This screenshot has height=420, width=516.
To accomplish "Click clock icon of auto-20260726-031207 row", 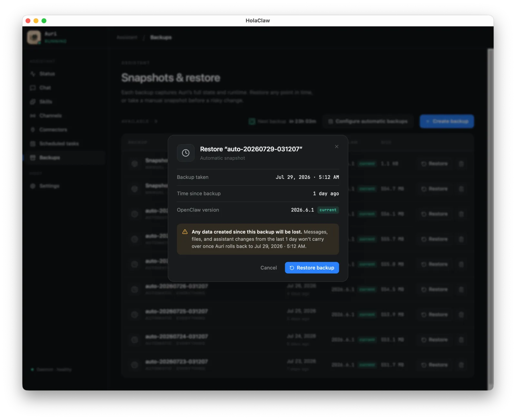I will [134, 289].
